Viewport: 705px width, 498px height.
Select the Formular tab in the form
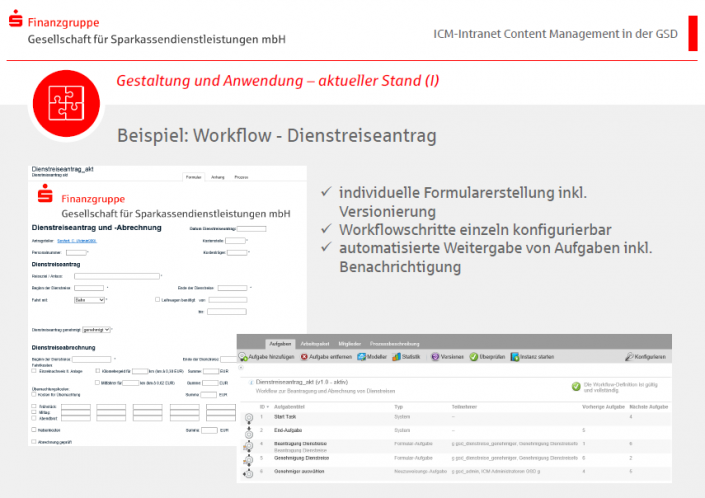coord(194,177)
